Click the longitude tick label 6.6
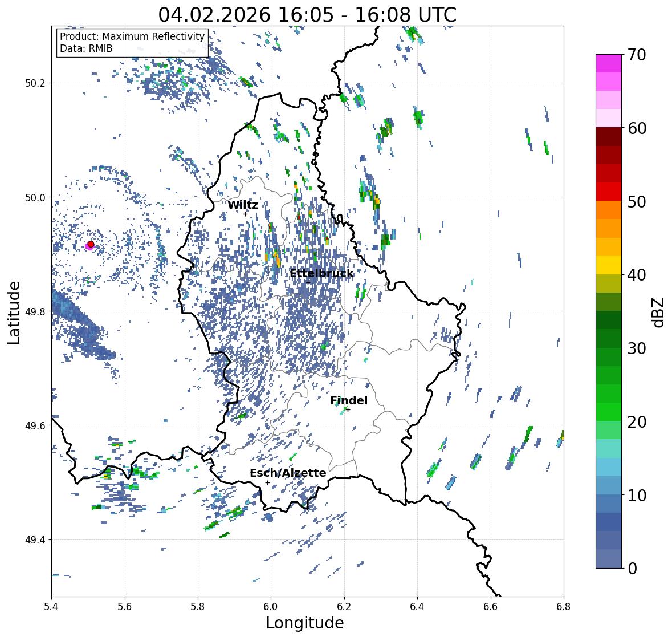This screenshot has width=672, height=637. (491, 606)
